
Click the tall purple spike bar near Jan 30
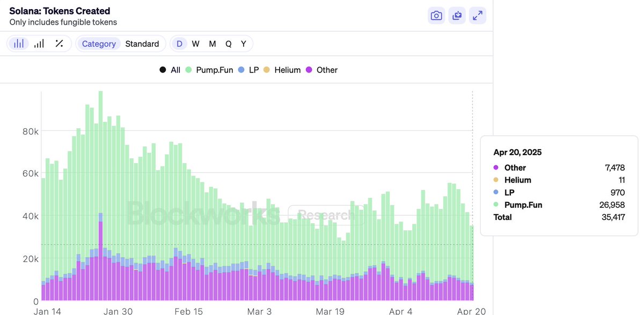click(x=100, y=261)
